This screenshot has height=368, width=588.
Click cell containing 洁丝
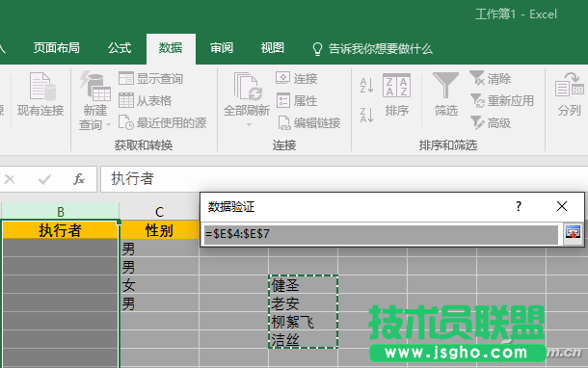tap(303, 339)
